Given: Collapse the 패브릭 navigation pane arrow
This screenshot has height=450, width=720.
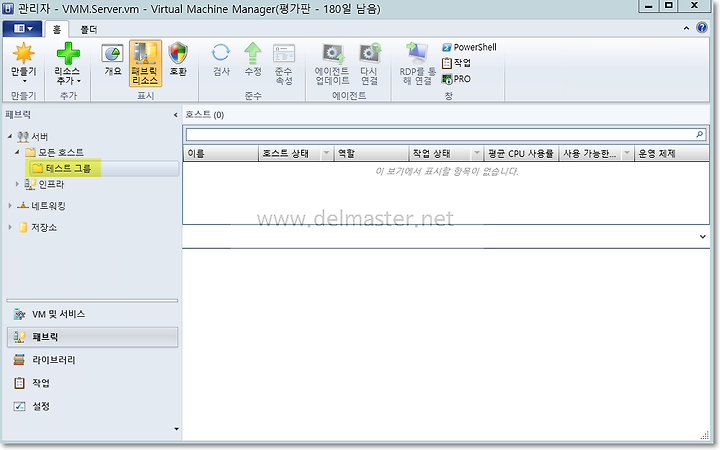Looking at the screenshot, I should click(175, 115).
